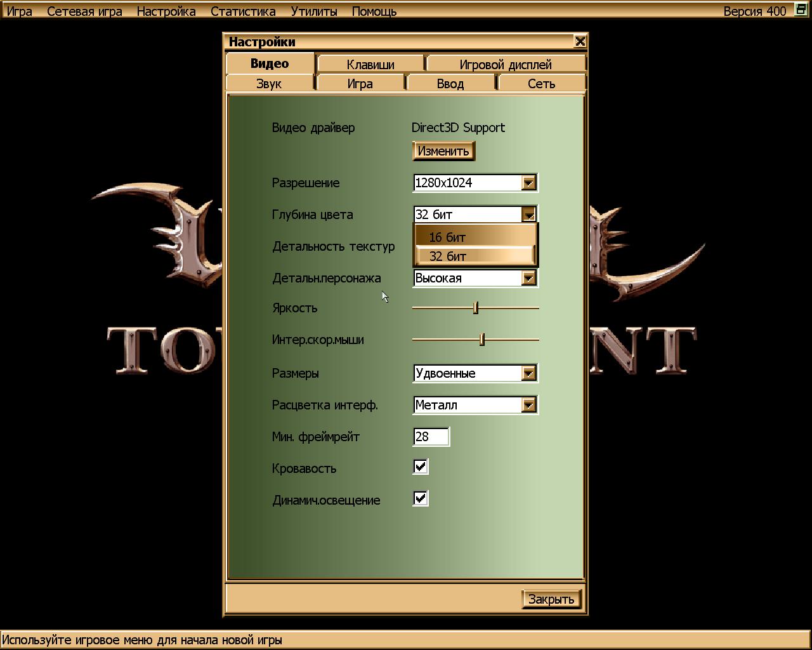Collapse the Глубина цвета dropdown arrow

coord(528,215)
